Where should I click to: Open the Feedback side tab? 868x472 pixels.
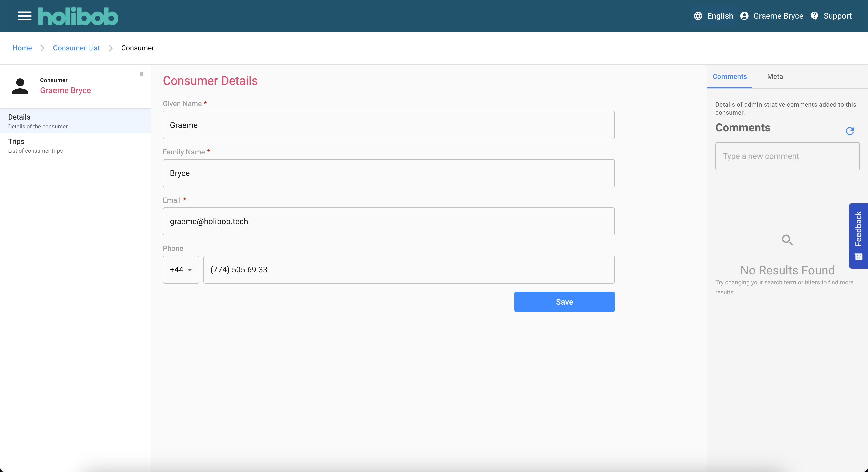pos(858,235)
